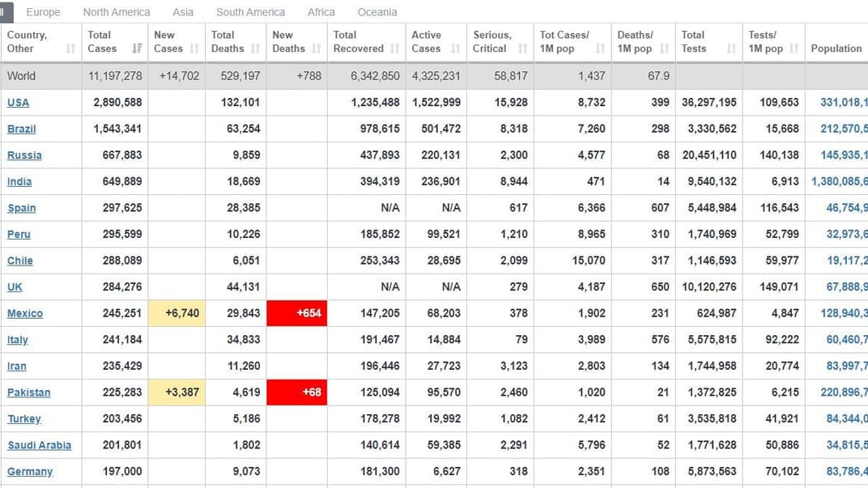Select the South America tab
This screenshot has height=488, width=868.
pos(250,12)
